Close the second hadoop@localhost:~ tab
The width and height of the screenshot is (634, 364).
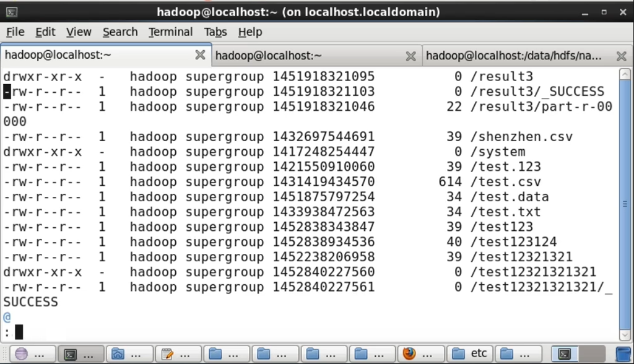pos(411,56)
